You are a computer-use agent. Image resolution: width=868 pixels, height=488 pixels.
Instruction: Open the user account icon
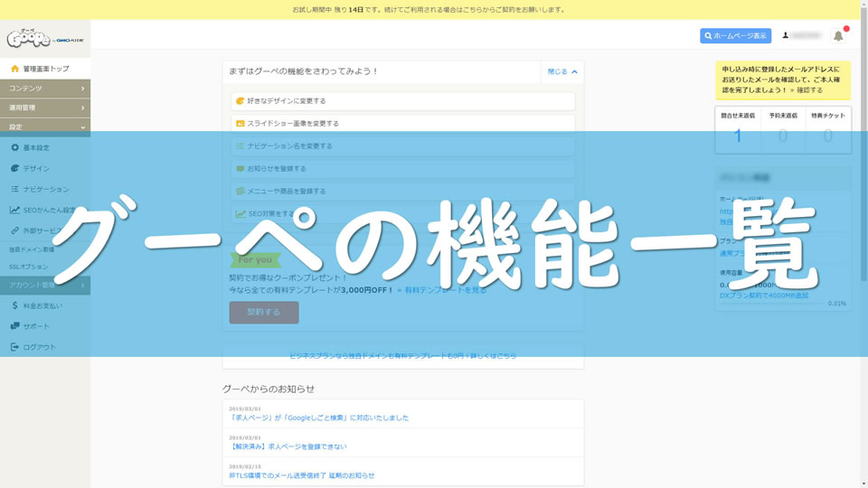pos(785,35)
